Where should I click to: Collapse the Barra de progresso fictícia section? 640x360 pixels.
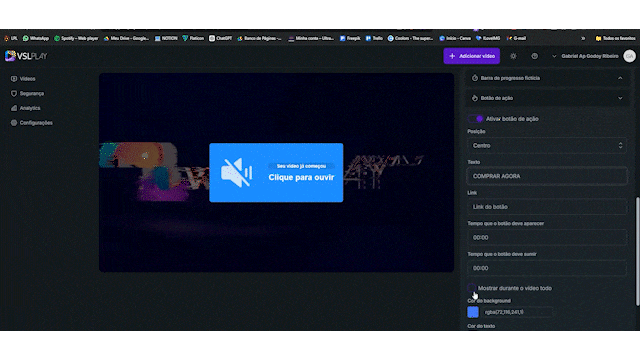[620, 78]
